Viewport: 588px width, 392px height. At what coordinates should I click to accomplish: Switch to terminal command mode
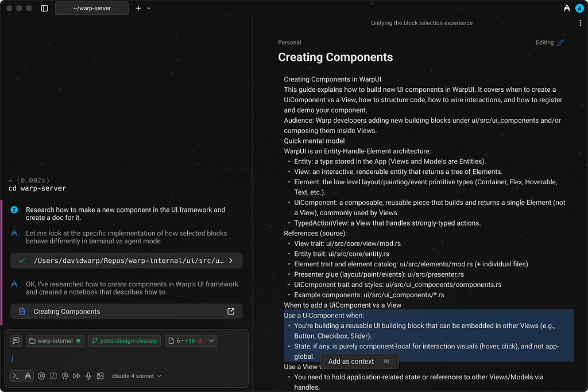(x=16, y=376)
